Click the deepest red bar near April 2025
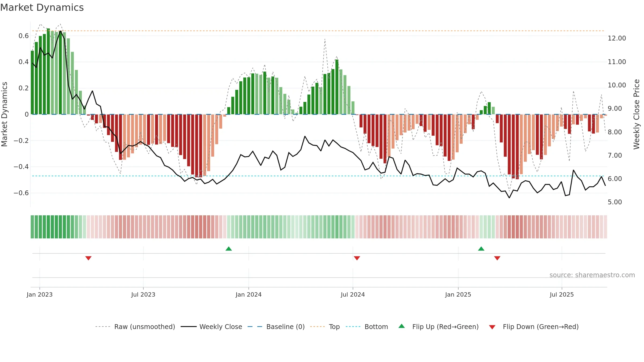The image size is (644, 362). [517, 147]
